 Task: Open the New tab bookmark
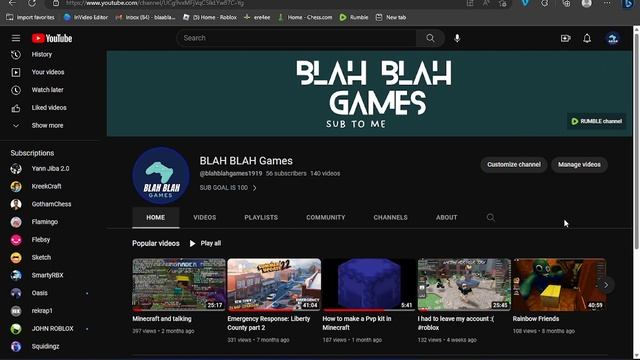click(x=391, y=18)
